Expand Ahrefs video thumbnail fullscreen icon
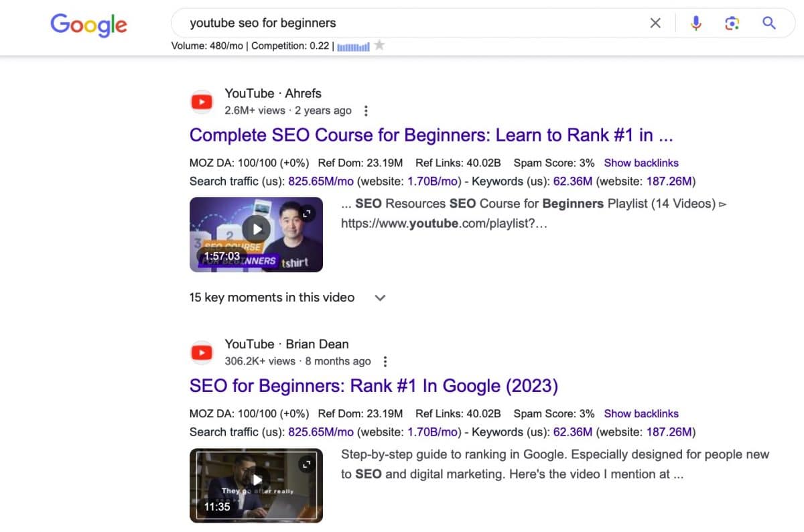804x532 pixels. (307, 213)
